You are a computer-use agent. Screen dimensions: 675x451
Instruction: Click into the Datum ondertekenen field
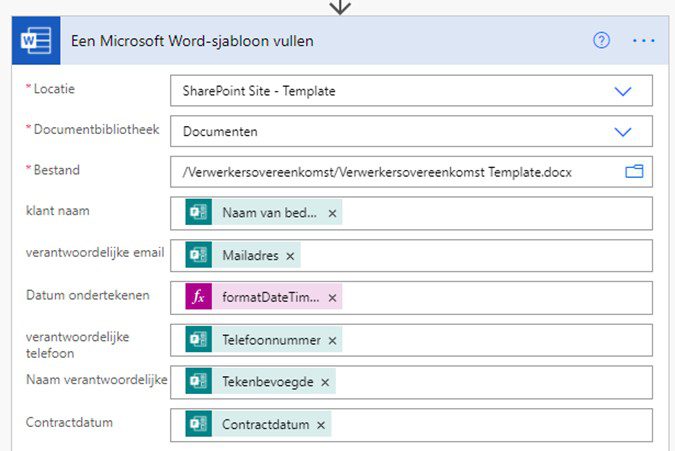pyautogui.click(x=411, y=297)
